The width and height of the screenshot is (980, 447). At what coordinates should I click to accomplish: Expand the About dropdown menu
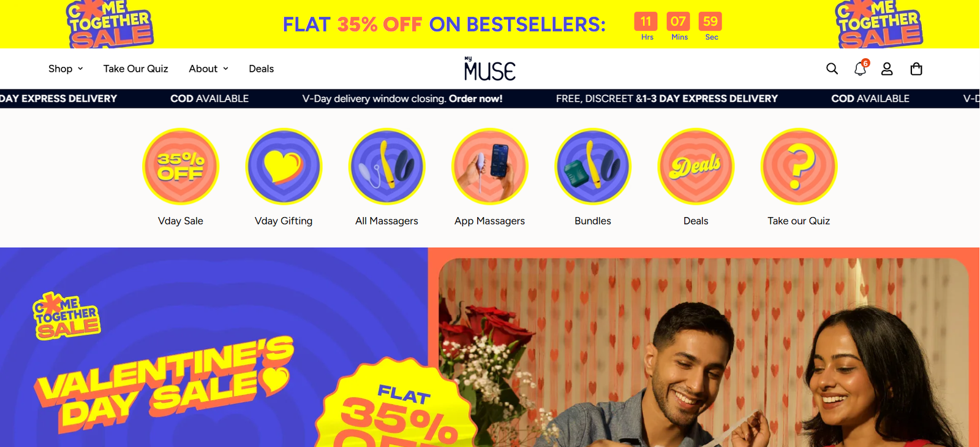pyautogui.click(x=209, y=69)
